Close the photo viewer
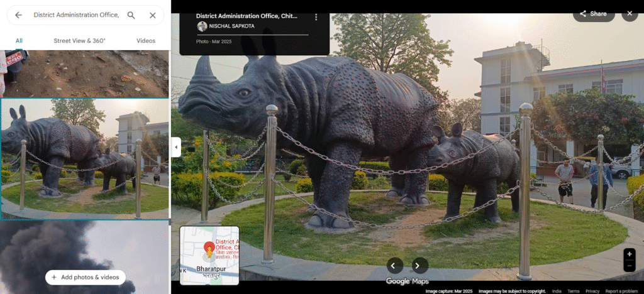644x294 pixels. tap(630, 14)
